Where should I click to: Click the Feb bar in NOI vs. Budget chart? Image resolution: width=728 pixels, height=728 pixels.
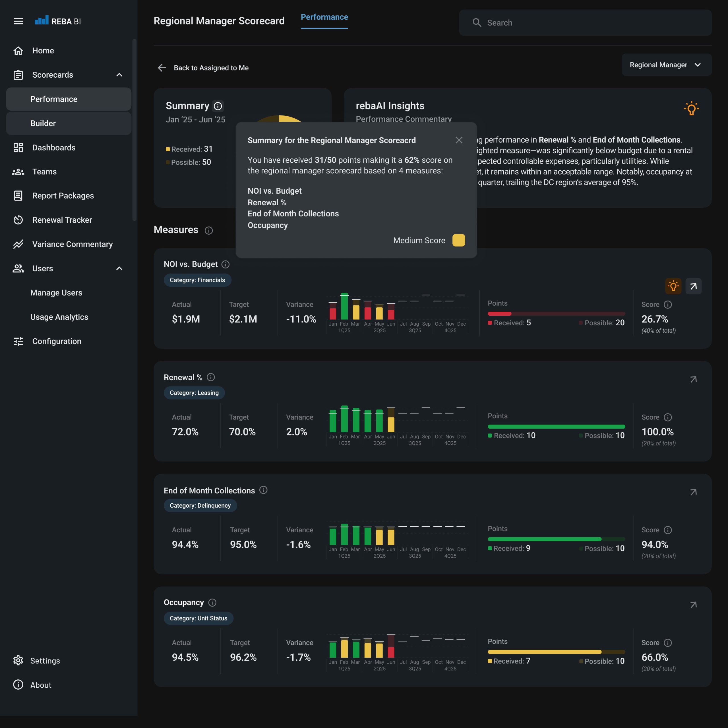[344, 306]
